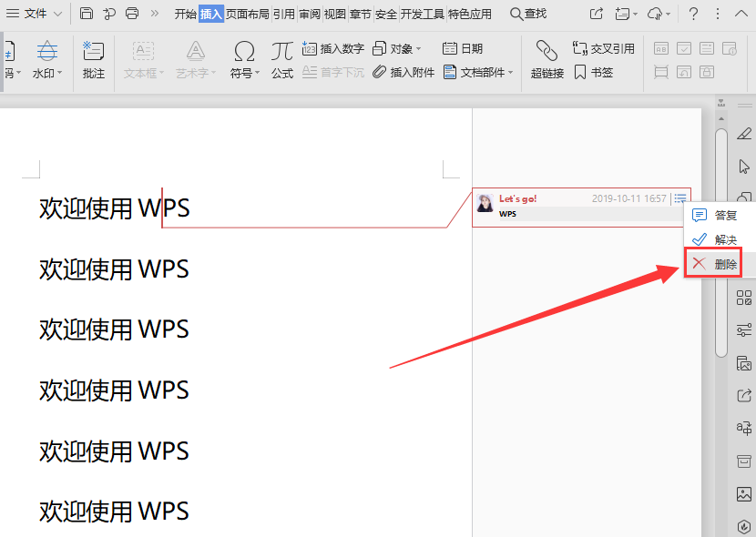Click the comment author name Let's go!
Viewport: 756px width, 537px height.
[x=518, y=198]
